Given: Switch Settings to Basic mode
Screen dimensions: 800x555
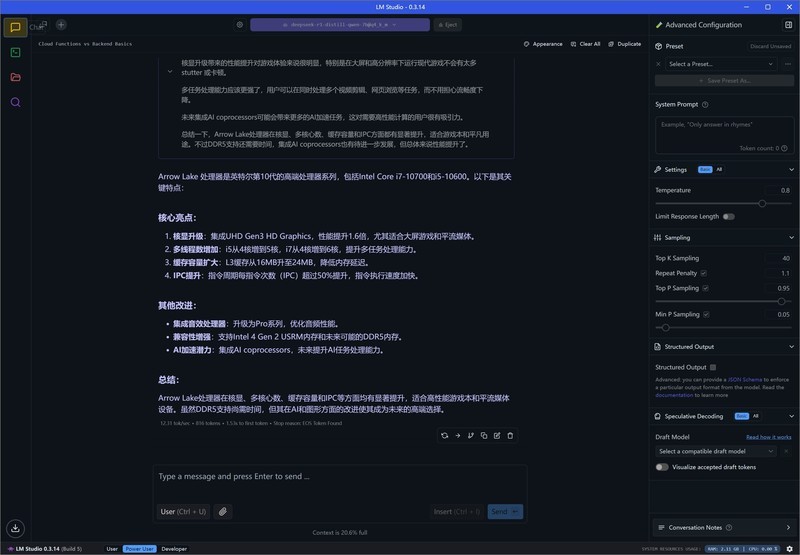Looking at the screenshot, I should pyautogui.click(x=705, y=169).
